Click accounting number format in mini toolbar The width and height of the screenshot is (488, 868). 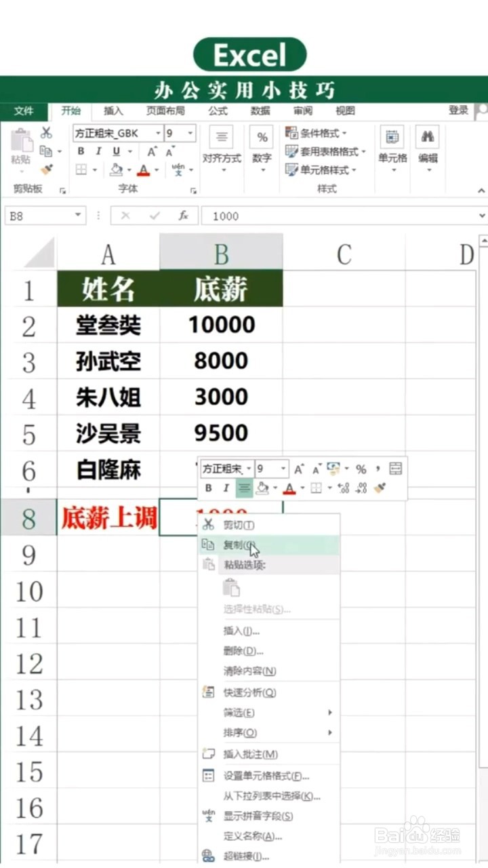pos(333,469)
